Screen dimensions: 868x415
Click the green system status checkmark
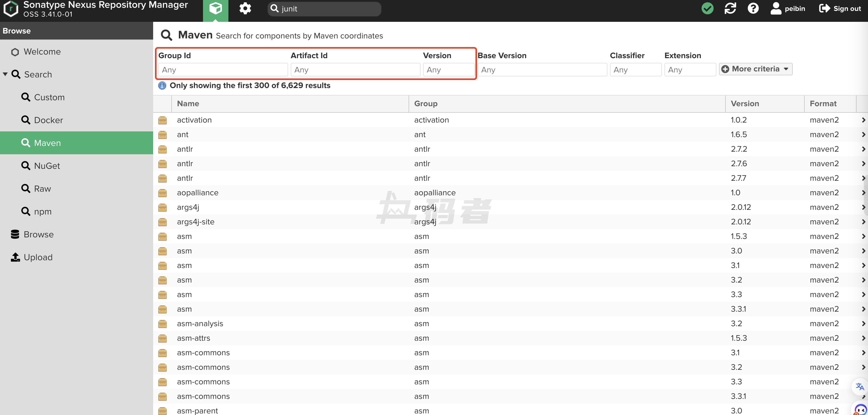click(707, 9)
